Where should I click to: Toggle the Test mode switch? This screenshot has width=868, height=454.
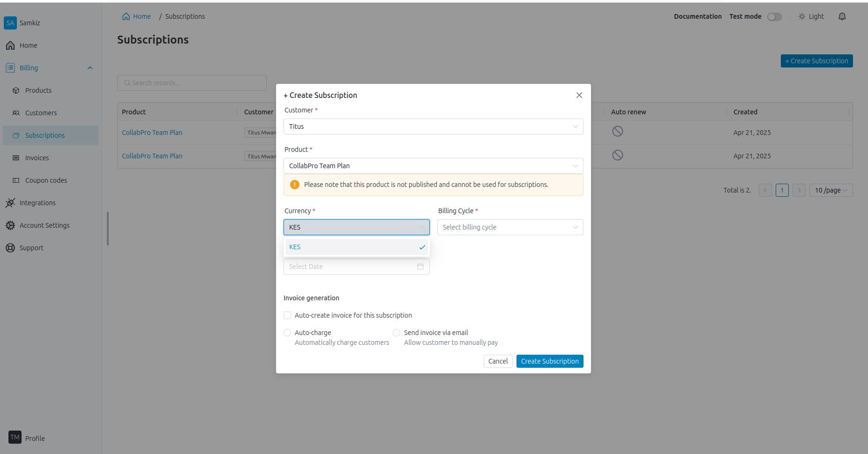coord(774,17)
